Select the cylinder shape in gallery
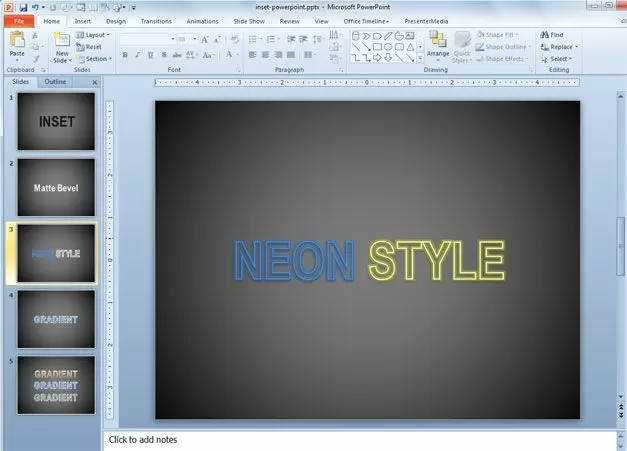The height and width of the screenshot is (451, 627). [x=355, y=36]
